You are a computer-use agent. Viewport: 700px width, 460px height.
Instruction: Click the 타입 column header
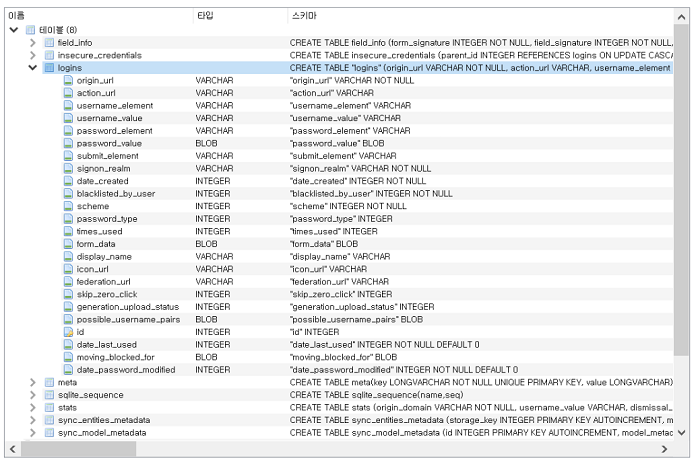click(x=205, y=16)
